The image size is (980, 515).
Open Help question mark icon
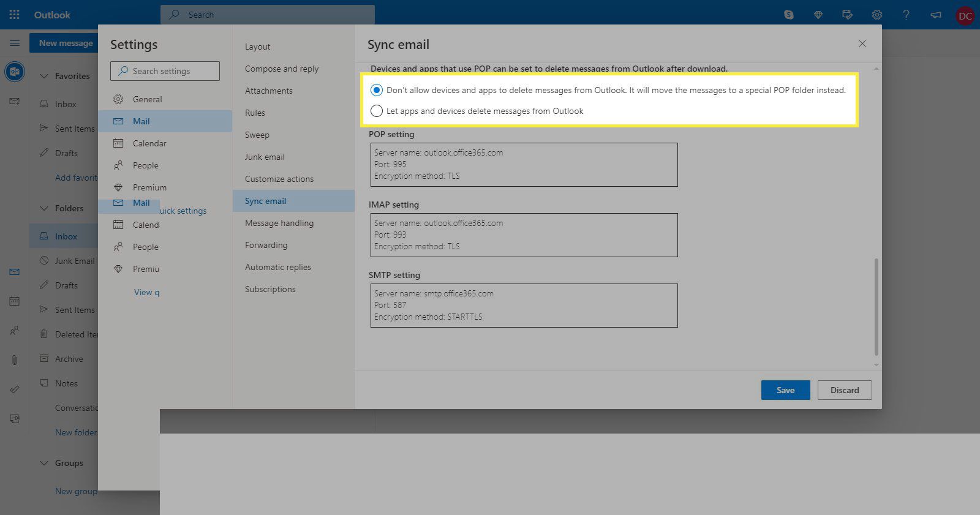(x=906, y=15)
